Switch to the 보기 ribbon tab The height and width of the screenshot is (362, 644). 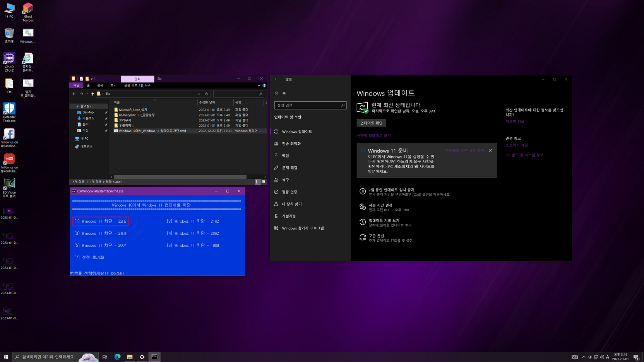coord(113,85)
